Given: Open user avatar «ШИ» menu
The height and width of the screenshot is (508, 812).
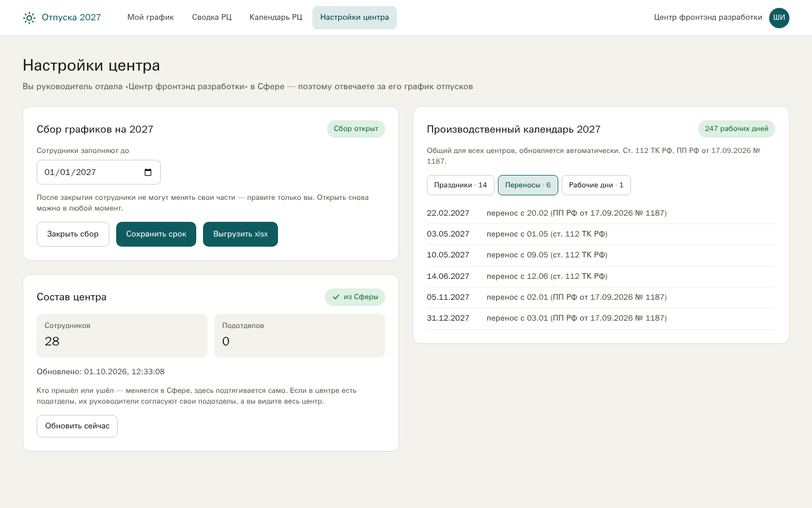Looking at the screenshot, I should [779, 17].
